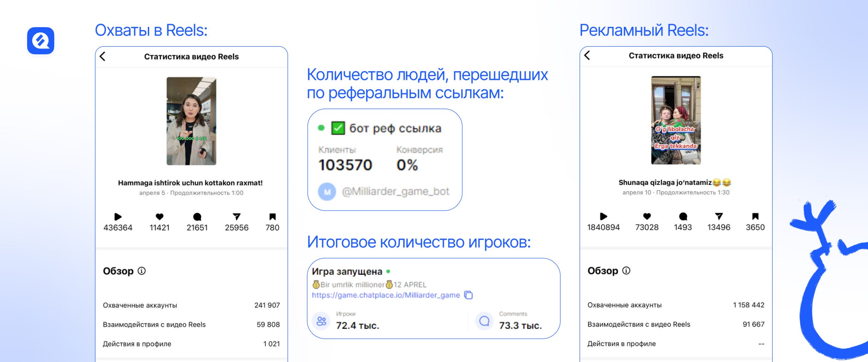The height and width of the screenshot is (362, 868).
Task: Click the Рекламный Reels heading
Action: point(644,30)
